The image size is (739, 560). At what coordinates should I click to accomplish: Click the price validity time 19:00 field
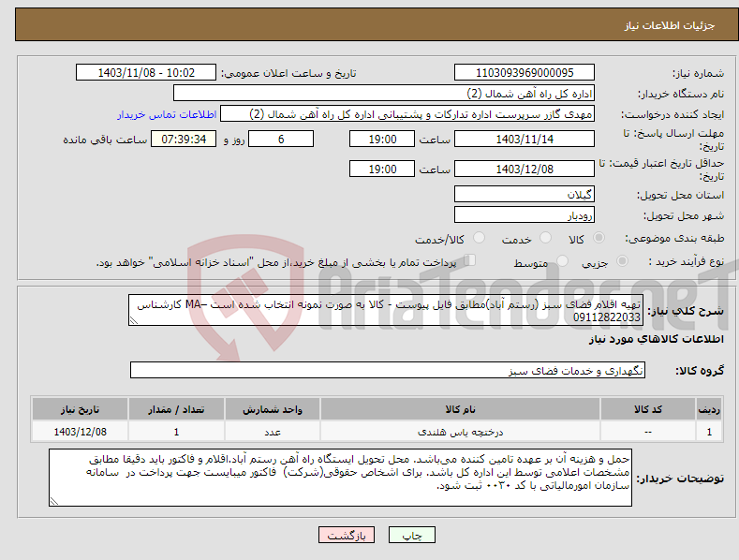tap(382, 169)
